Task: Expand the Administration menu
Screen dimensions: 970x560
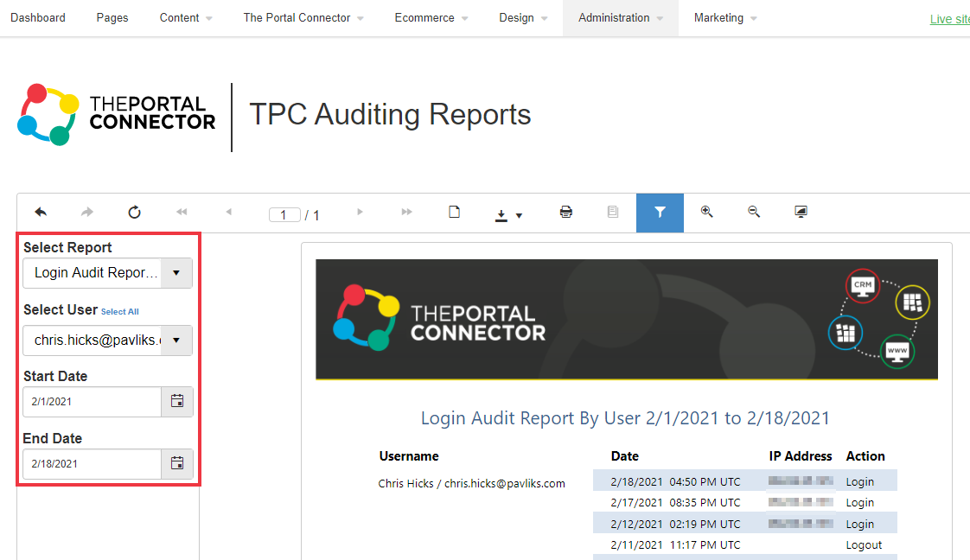Action: tap(621, 18)
